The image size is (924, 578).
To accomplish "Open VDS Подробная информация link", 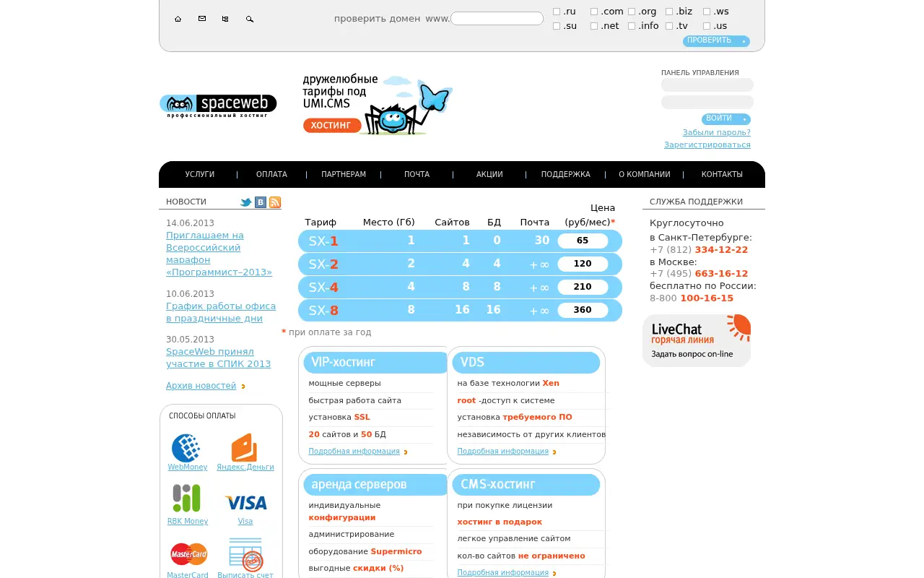I will (502, 452).
